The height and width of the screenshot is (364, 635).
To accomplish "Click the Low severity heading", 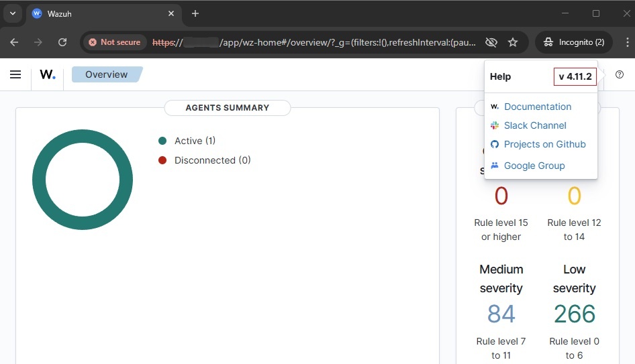I will 575,279.
